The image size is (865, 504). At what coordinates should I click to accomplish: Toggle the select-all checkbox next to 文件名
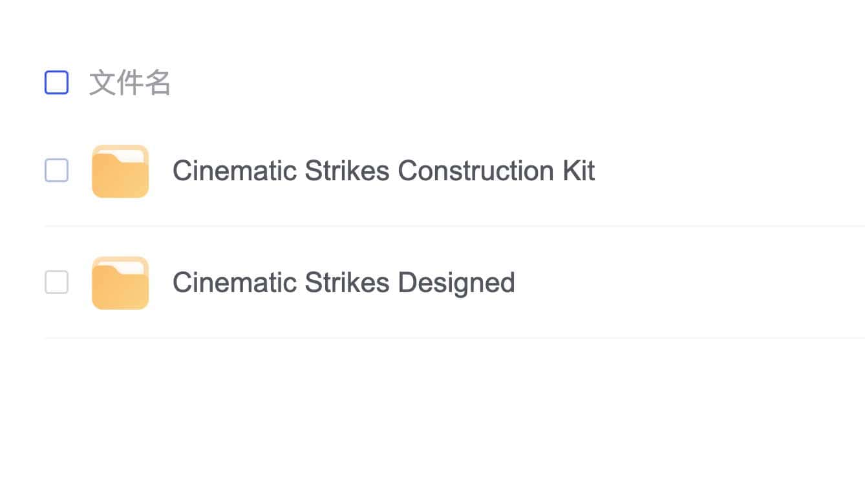pyautogui.click(x=56, y=83)
